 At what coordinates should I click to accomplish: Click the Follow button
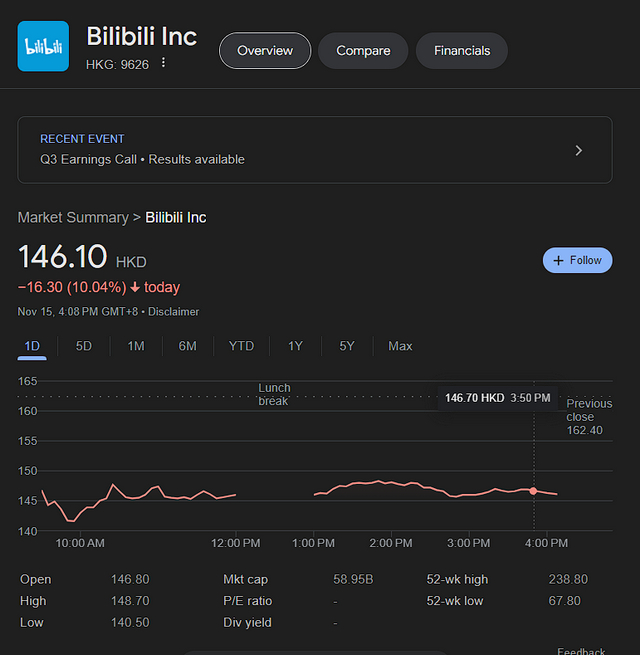(577, 260)
